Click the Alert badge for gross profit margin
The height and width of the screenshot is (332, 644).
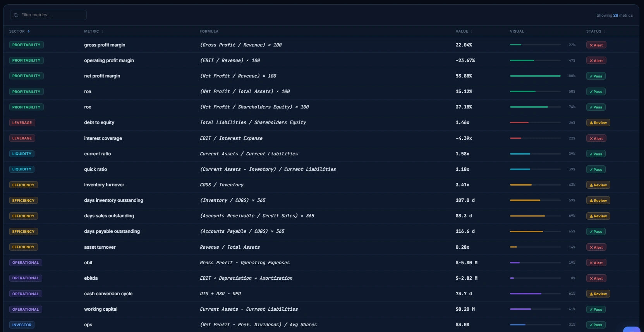[596, 45]
